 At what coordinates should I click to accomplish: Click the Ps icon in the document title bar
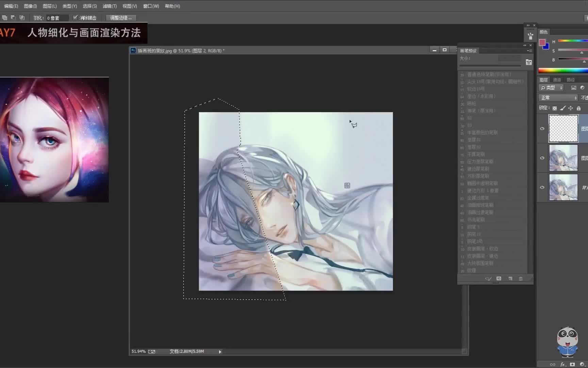[x=133, y=50]
